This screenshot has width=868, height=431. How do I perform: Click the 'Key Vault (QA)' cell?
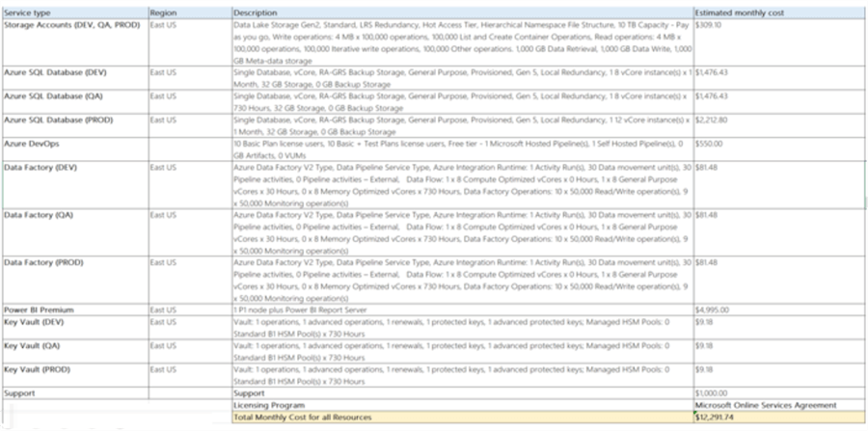75,351
